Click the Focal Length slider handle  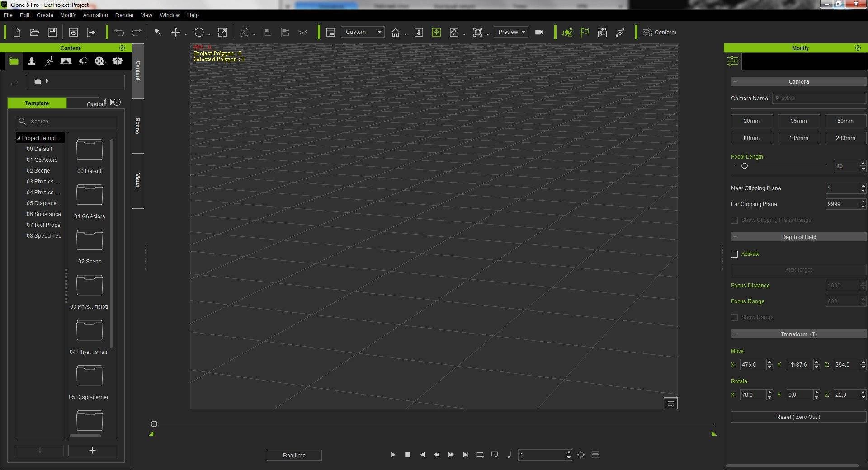[x=744, y=166]
